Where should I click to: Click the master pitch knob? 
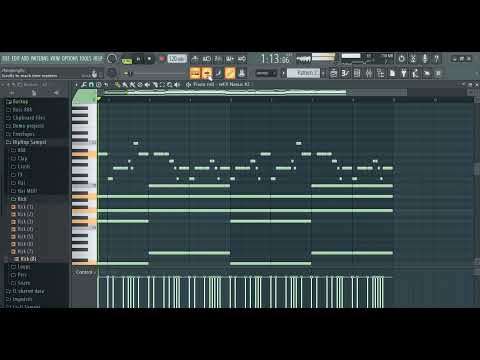pyautogui.click(x=112, y=73)
